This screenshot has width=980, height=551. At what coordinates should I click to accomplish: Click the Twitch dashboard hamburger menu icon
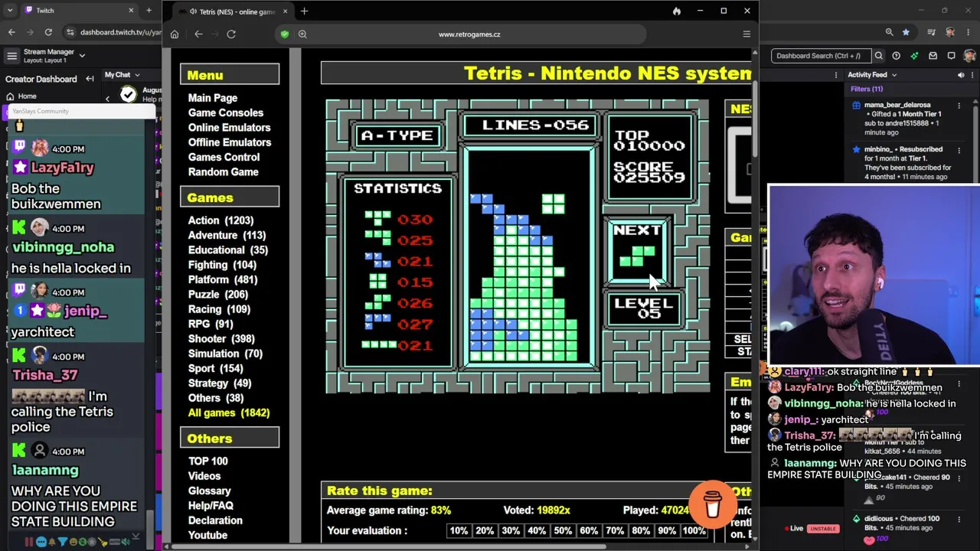coord(11,56)
